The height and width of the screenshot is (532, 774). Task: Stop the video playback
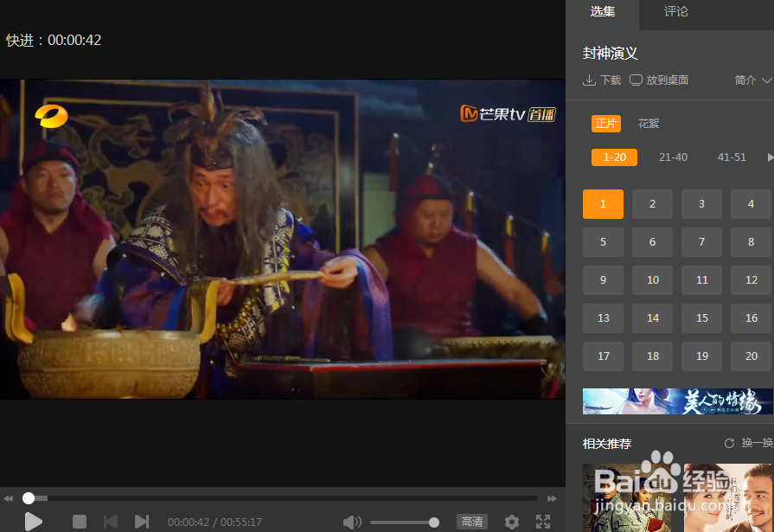click(80, 522)
